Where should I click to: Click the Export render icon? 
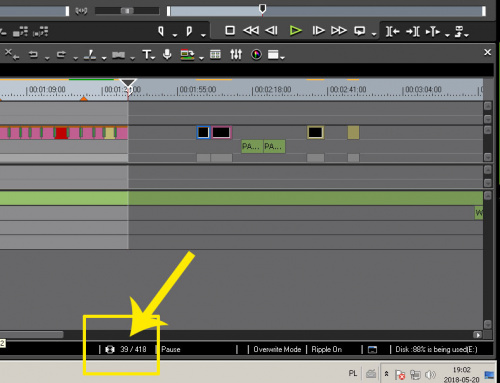tap(187, 55)
